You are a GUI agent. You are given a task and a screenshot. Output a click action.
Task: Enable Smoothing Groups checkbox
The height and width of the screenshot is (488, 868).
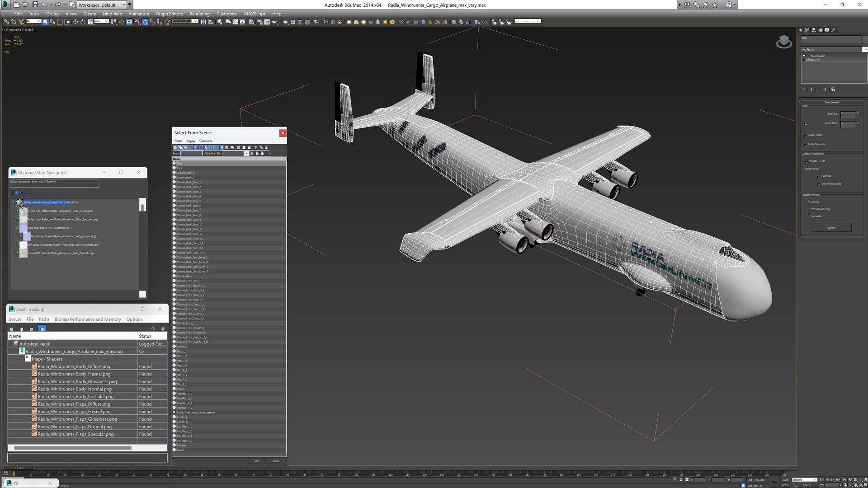tap(819, 184)
